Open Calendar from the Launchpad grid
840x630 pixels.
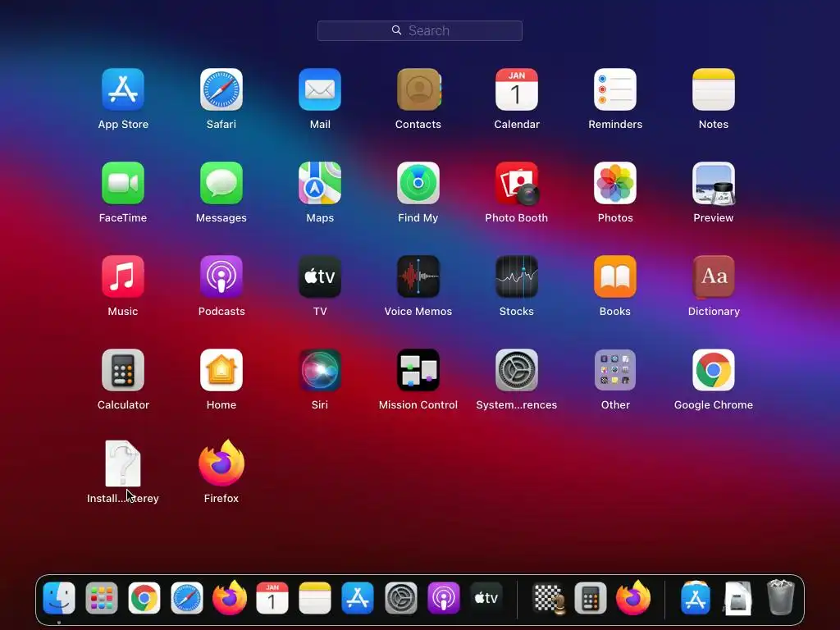coord(517,89)
